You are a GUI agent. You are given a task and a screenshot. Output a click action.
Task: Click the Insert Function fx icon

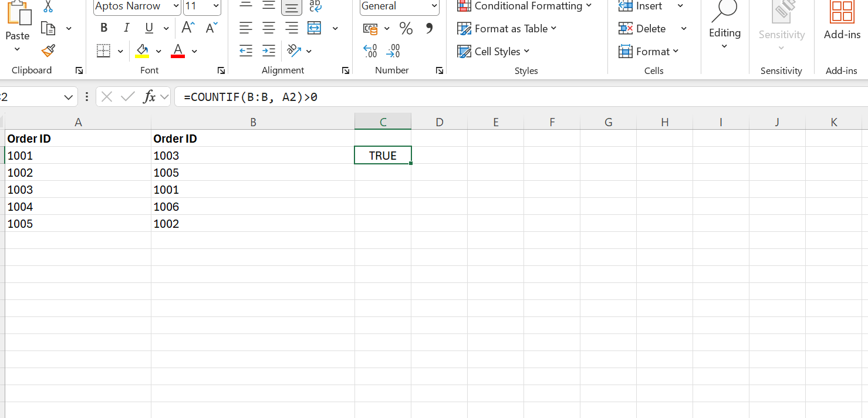coord(149,97)
